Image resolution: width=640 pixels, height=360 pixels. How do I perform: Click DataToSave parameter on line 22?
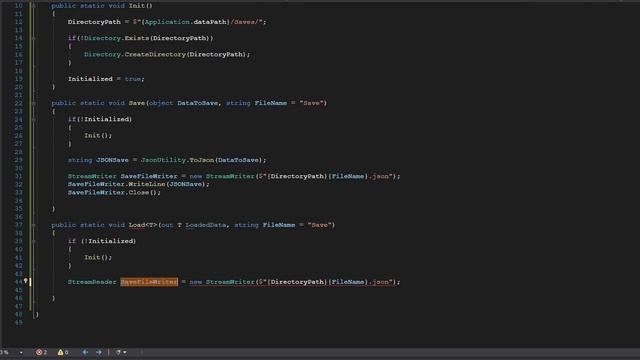[198, 103]
